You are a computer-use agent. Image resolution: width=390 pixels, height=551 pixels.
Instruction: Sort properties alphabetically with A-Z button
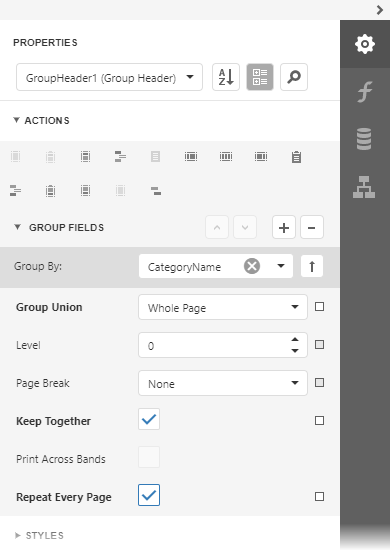tap(226, 77)
